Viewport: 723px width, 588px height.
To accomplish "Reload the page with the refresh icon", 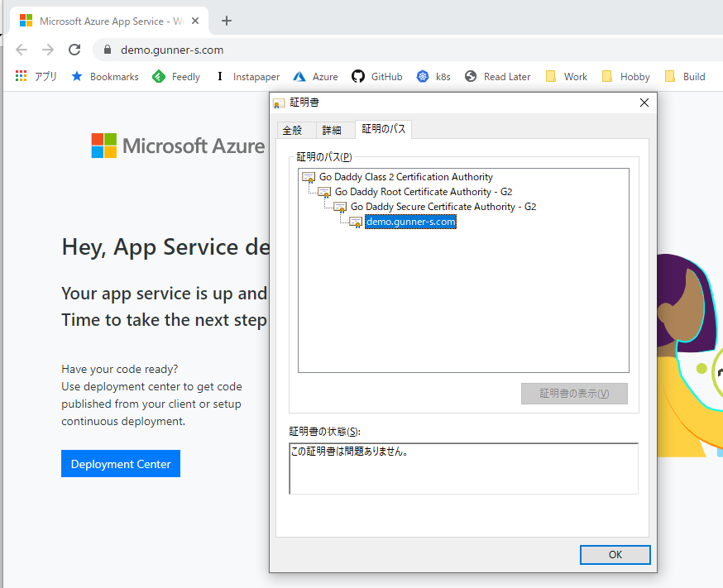I will pos(74,50).
